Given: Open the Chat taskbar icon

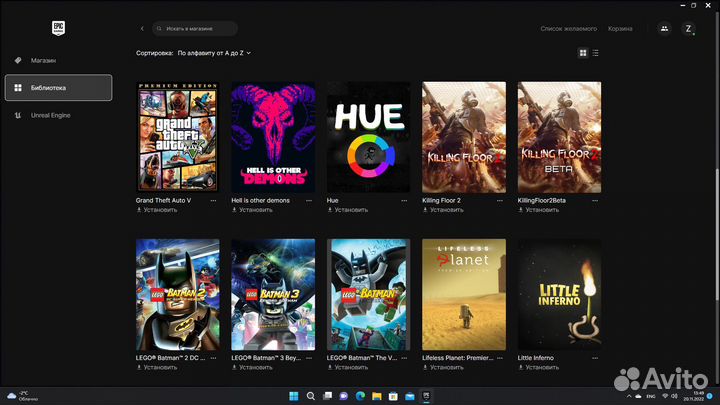Looking at the screenshot, I should pyautogui.click(x=343, y=396).
